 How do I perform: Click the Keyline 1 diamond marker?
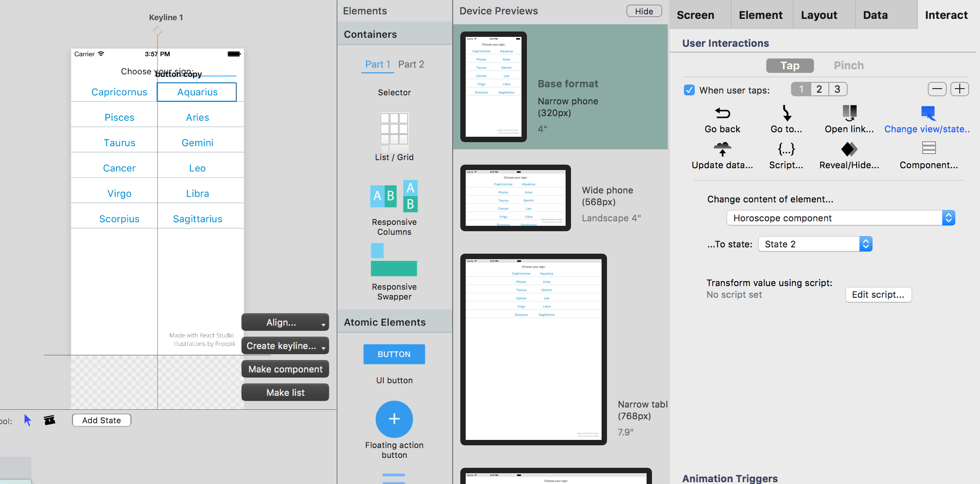coord(157,31)
